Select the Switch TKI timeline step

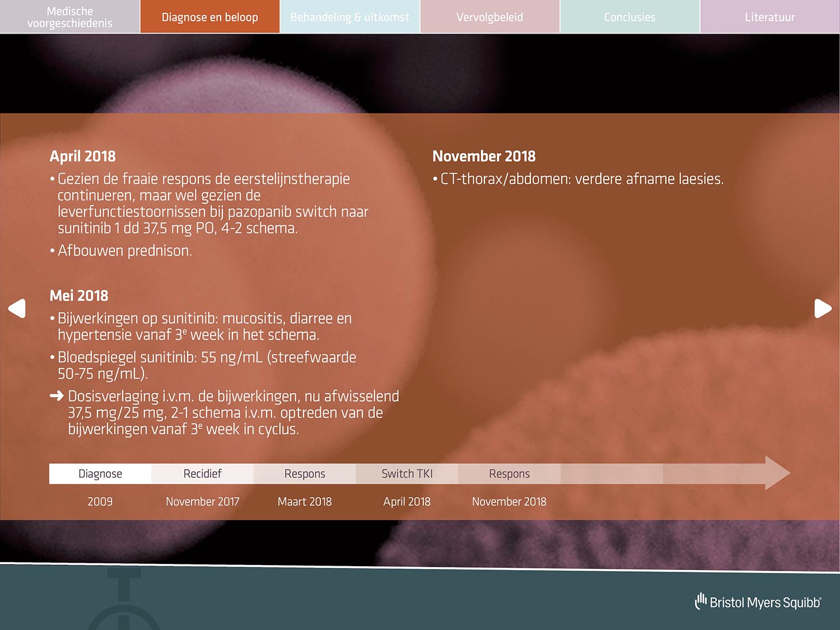tap(407, 474)
